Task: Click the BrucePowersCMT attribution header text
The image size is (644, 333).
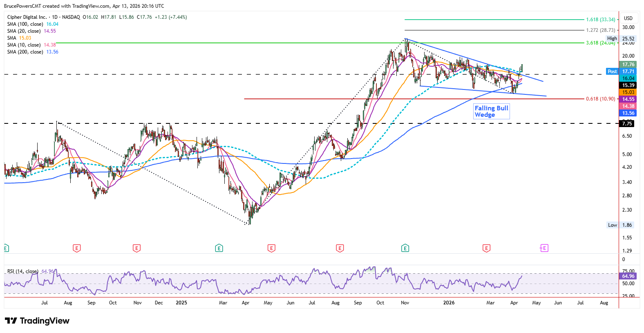Action: click(84, 6)
